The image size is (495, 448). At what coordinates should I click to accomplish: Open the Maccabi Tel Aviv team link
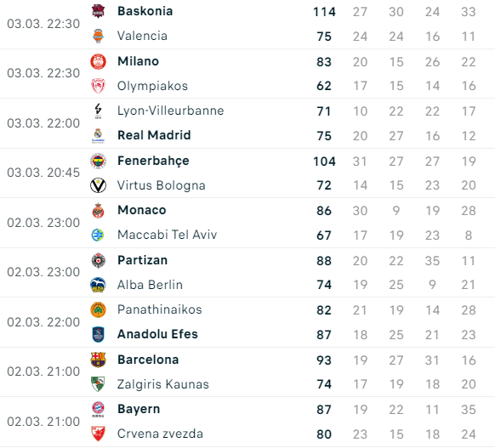coord(167,235)
